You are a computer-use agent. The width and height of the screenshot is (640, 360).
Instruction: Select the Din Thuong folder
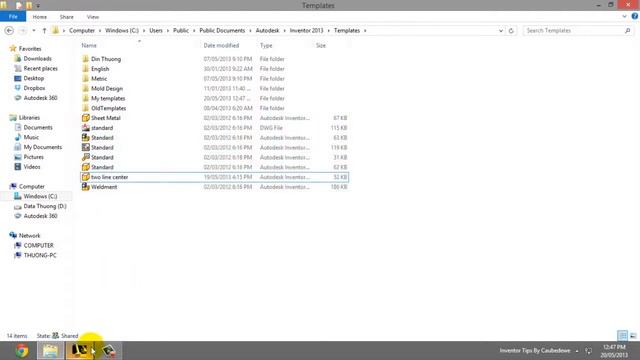[x=106, y=59]
